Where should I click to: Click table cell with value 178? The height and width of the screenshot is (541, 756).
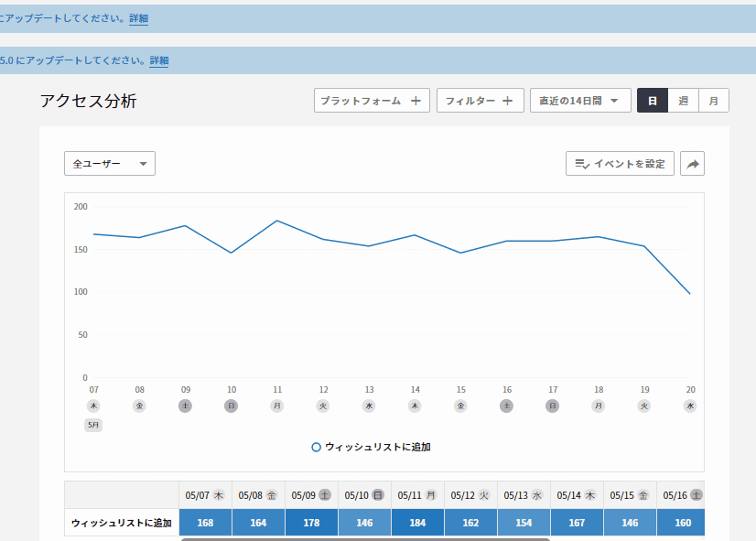click(x=311, y=523)
